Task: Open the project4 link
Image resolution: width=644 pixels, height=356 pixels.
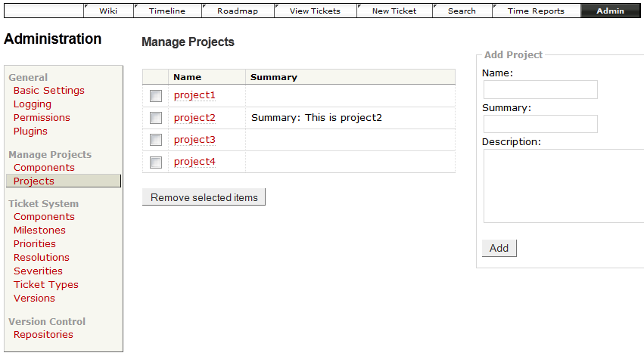Action: pos(194,162)
